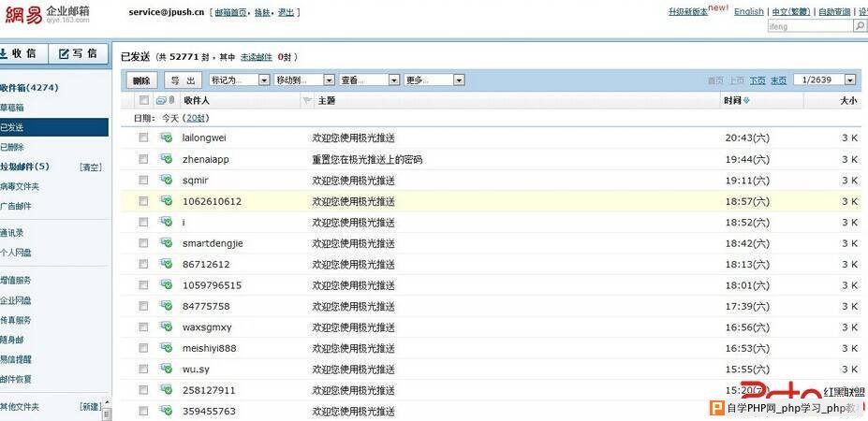Click the time column sort arrow

[x=746, y=101]
